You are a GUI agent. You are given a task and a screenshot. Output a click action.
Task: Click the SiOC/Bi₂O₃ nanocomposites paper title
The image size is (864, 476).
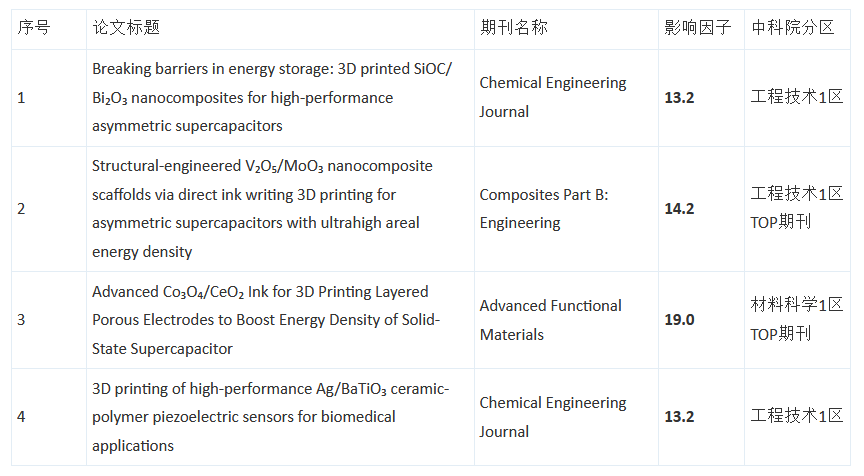tap(272, 97)
